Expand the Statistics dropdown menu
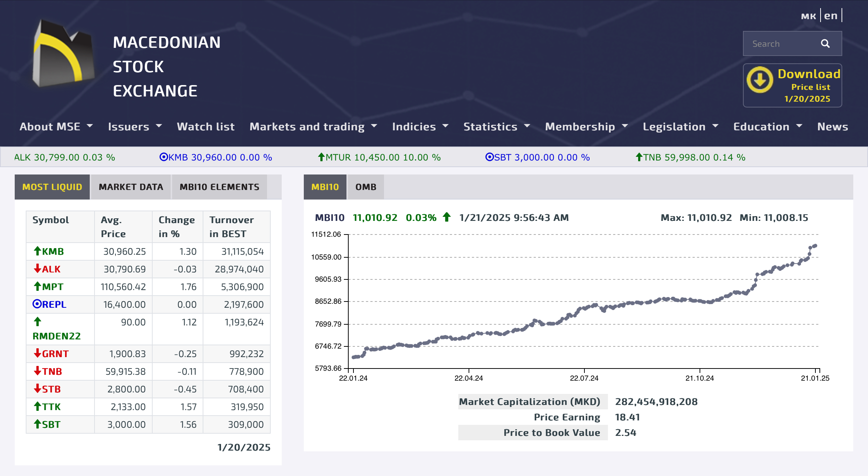Image resolution: width=868 pixels, height=476 pixels. tap(496, 127)
